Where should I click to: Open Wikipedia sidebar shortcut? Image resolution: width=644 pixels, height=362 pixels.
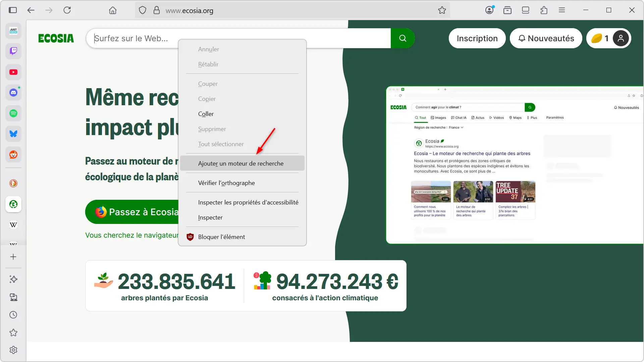(x=13, y=225)
